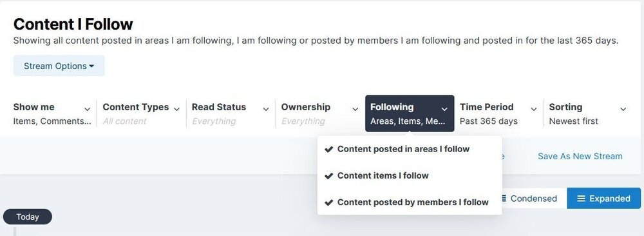Viewport: 644px width, 236px height.
Task: Click the chevron icon beside Sorting
Action: [623, 110]
